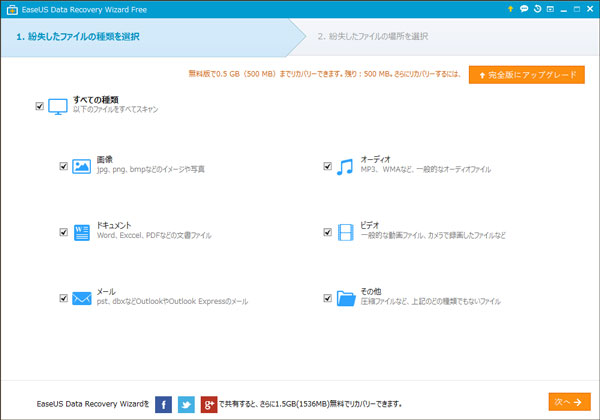The image size is (600, 420).
Task: Share via the Twitter icon
Action: (186, 404)
